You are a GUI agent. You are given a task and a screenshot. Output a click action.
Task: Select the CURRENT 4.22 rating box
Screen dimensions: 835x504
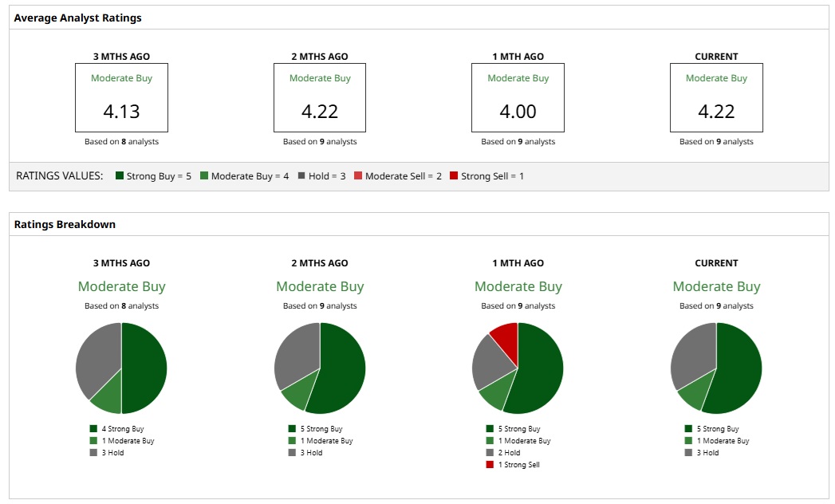(716, 97)
